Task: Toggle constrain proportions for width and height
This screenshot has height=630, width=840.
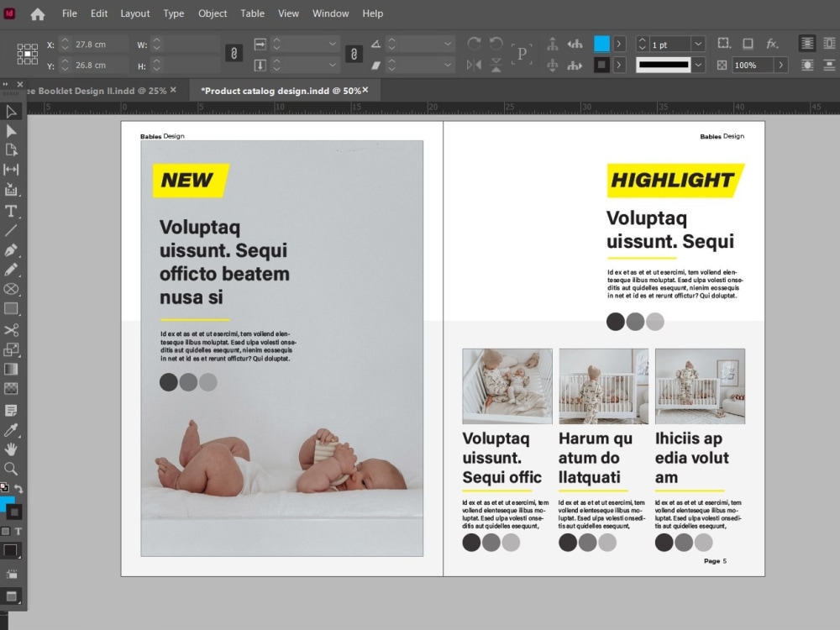Action: [234, 54]
